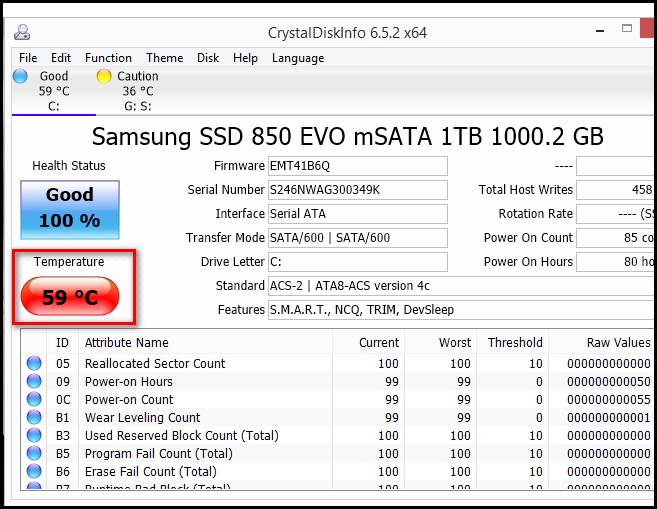Click the Good 100 % health status button
Screen dimensions: 657x509
click(x=70, y=209)
